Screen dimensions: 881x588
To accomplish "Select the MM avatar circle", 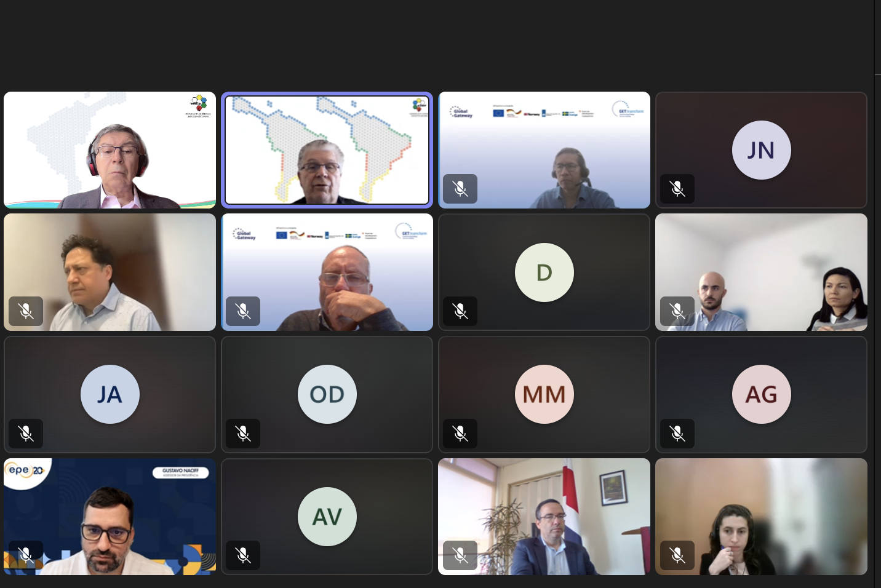I will [544, 394].
